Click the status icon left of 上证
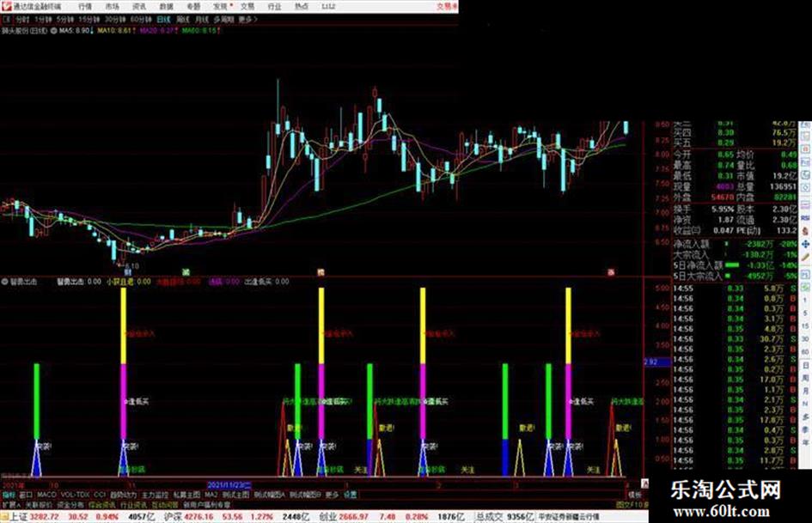The image size is (812, 523). (x=4, y=517)
